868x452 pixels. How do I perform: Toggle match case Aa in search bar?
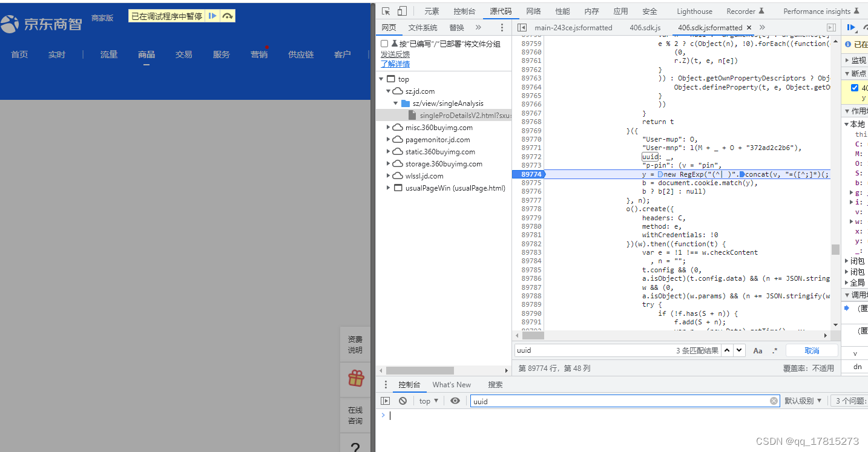coord(758,351)
